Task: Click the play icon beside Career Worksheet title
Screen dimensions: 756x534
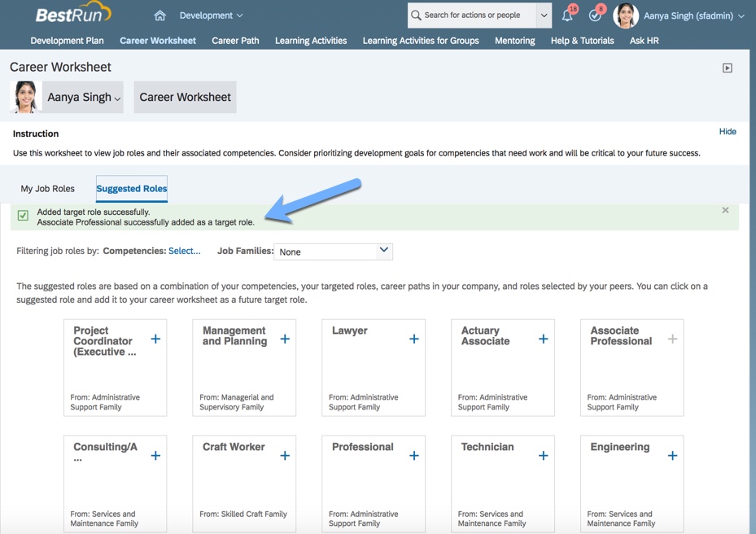Action: (x=727, y=68)
